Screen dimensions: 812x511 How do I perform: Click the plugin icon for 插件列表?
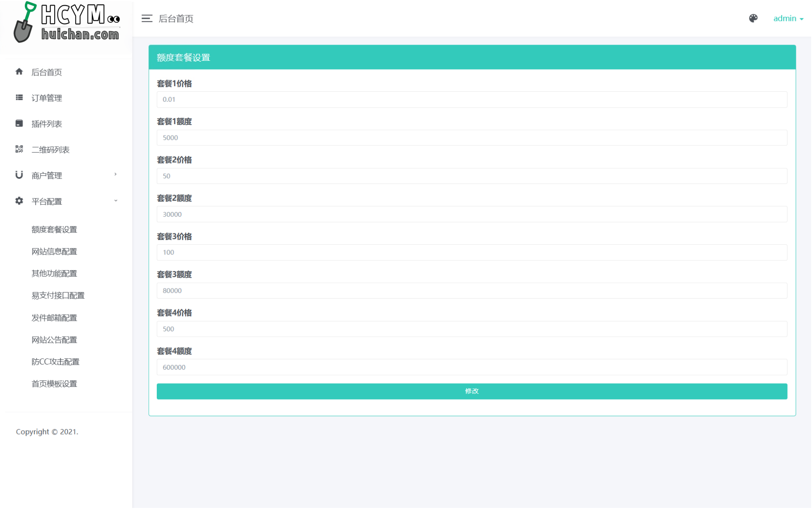tap(19, 123)
